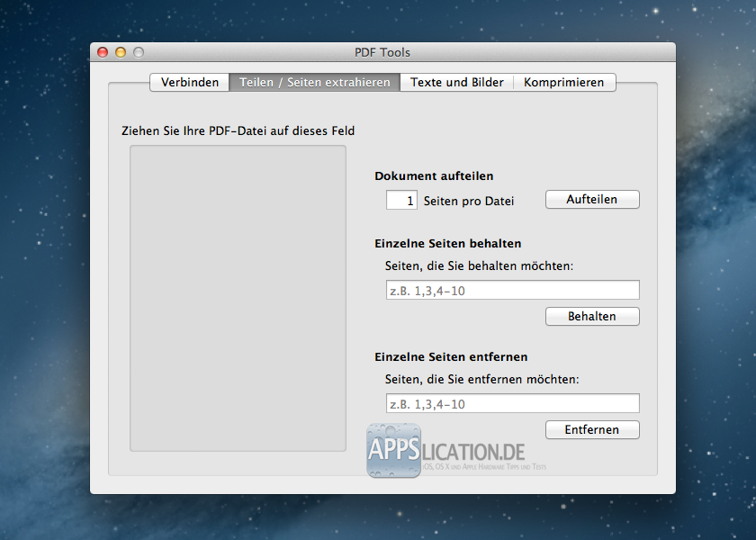Minimize the PDF Tools window
This screenshot has width=756, height=540.
coord(121,52)
